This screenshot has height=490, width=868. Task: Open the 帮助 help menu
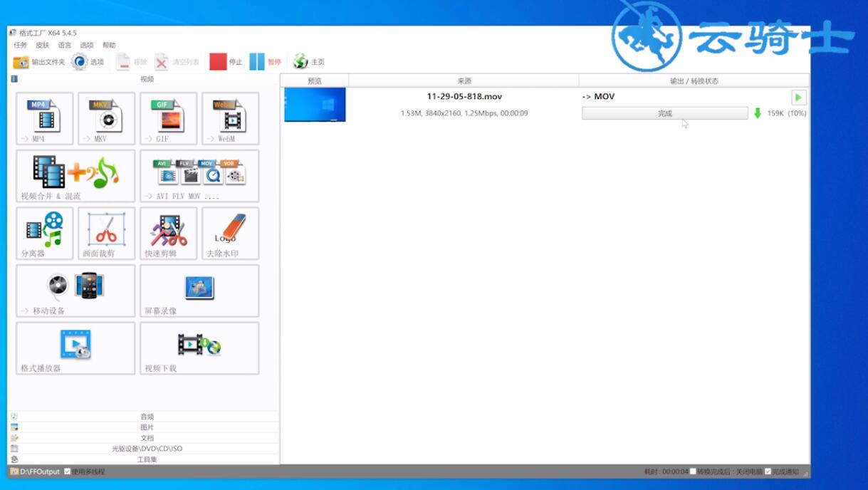click(108, 45)
